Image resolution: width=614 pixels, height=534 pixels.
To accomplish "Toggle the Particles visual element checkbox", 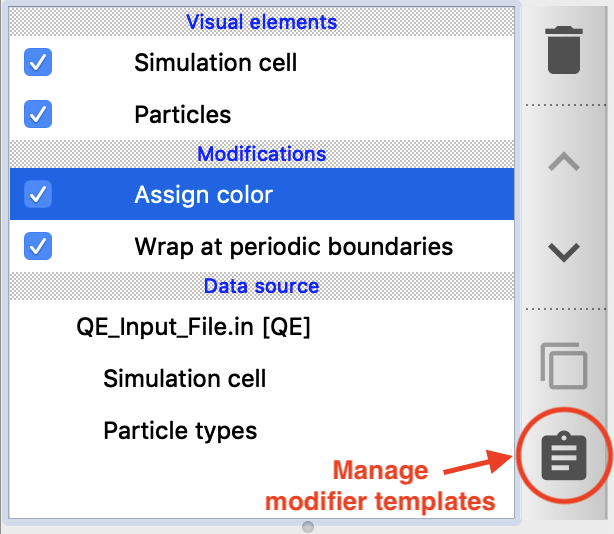I will pyautogui.click(x=38, y=115).
